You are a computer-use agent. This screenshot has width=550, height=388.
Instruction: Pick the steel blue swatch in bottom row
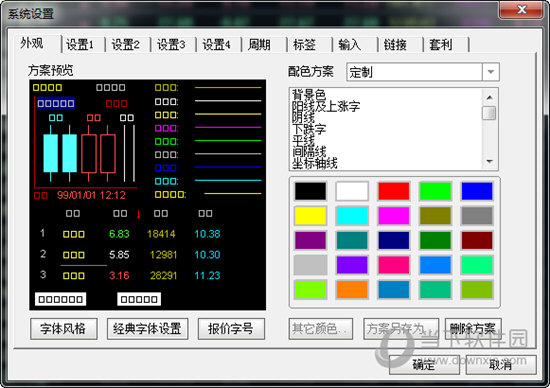pyautogui.click(x=394, y=289)
